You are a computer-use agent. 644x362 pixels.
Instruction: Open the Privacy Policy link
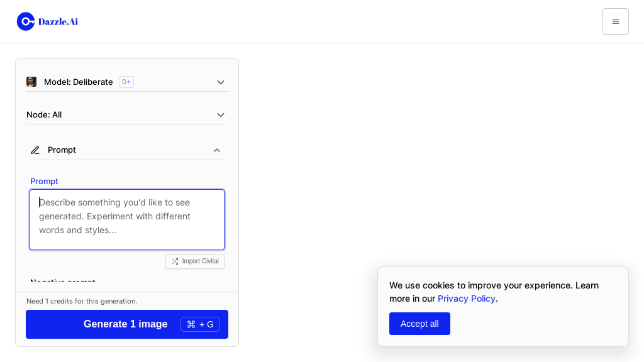tap(466, 299)
